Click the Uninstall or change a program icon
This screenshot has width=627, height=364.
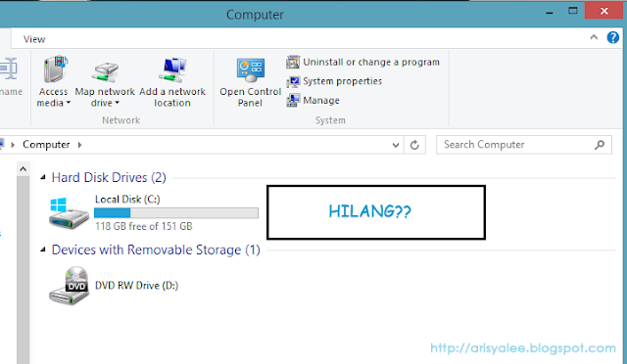293,62
